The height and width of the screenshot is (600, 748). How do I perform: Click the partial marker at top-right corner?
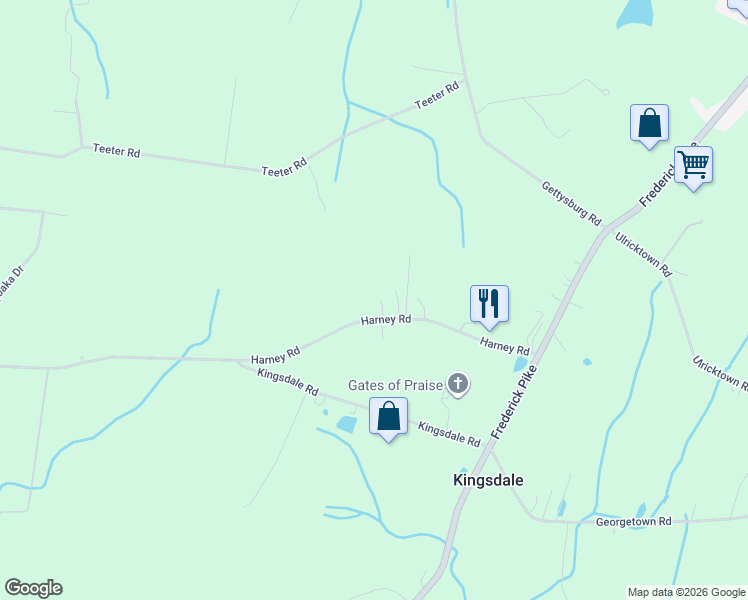click(x=738, y=7)
